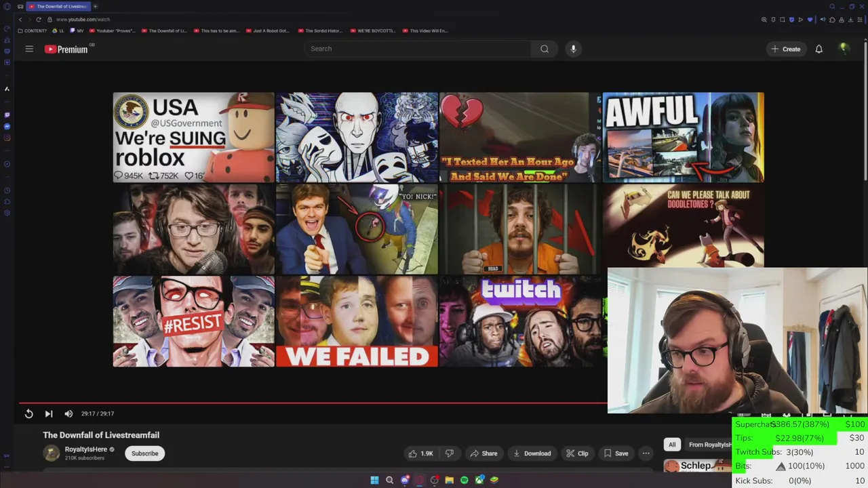Start voice search with microphone
Viewport: 868px width, 488px height.
pos(573,49)
